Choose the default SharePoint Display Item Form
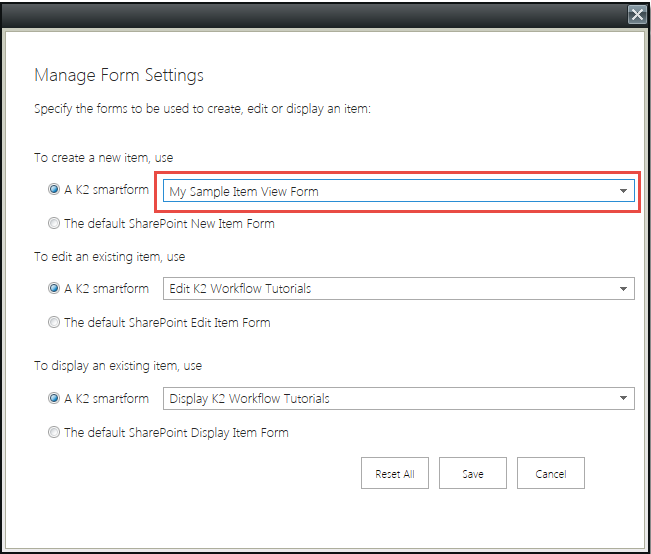The height and width of the screenshot is (554, 651). 54,432
